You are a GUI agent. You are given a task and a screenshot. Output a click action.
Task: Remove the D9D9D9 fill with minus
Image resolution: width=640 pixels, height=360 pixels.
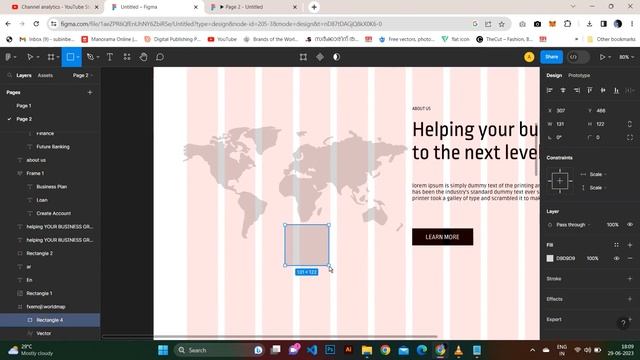[630, 258]
